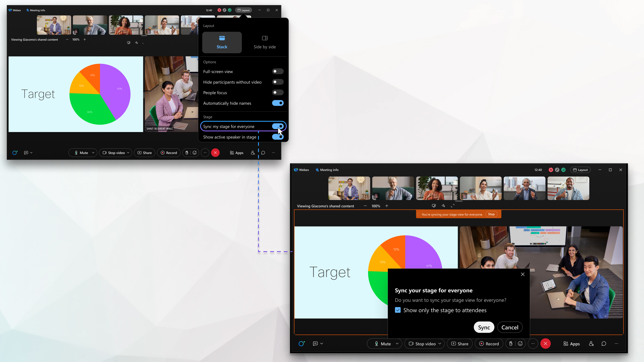Click the Apps icon in toolbar
This screenshot has width=644, height=362.
pos(571,343)
